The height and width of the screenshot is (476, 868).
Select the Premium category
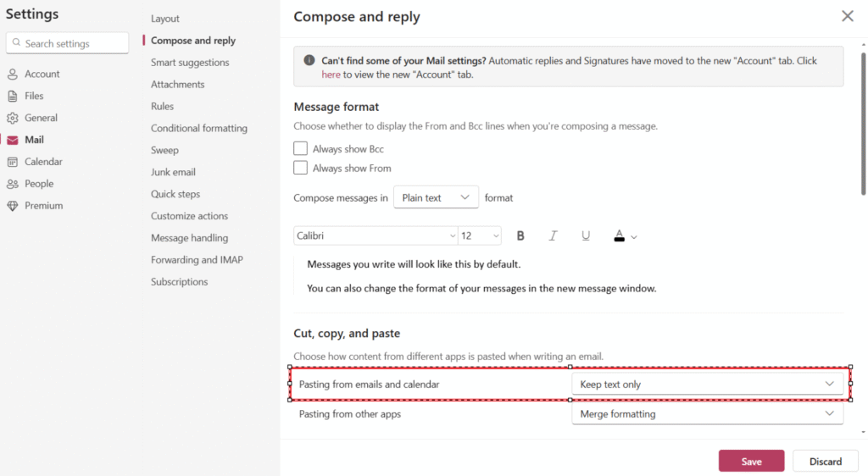tap(44, 206)
